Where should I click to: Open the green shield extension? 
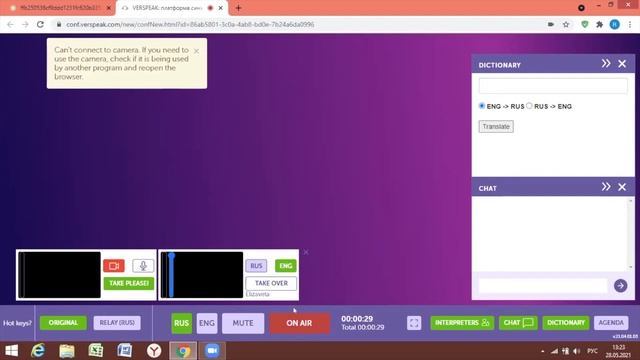[584, 24]
